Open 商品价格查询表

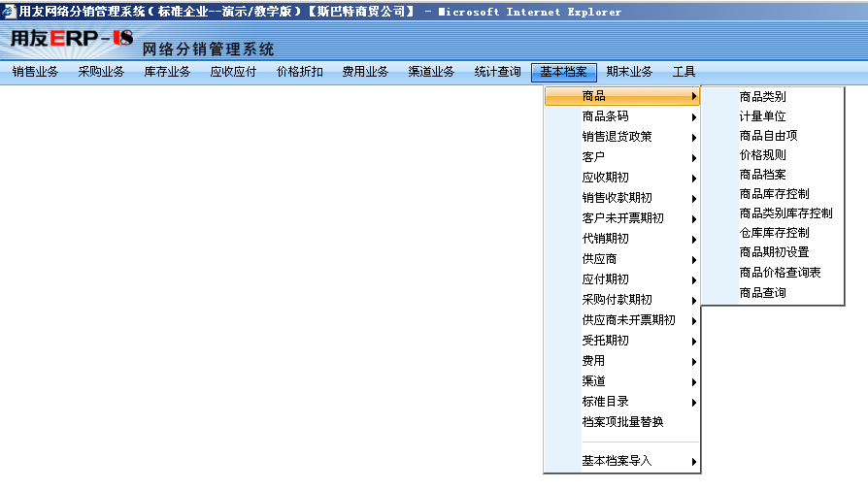(780, 273)
